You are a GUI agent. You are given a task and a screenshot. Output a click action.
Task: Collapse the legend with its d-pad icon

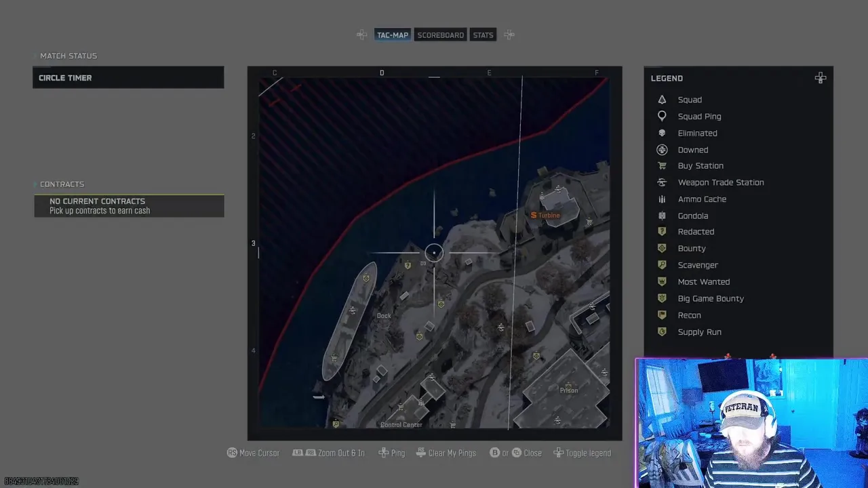coord(821,78)
